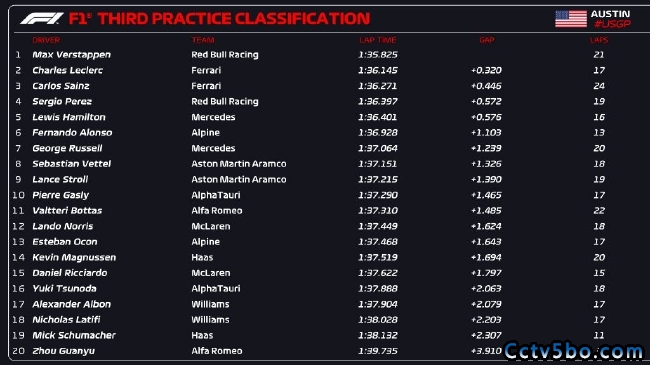The width and height of the screenshot is (650, 365).
Task: Select Max Verstappen's driver name
Action: pos(71,55)
